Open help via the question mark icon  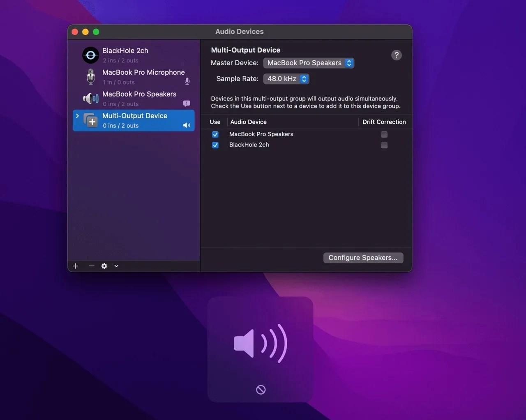pos(396,55)
